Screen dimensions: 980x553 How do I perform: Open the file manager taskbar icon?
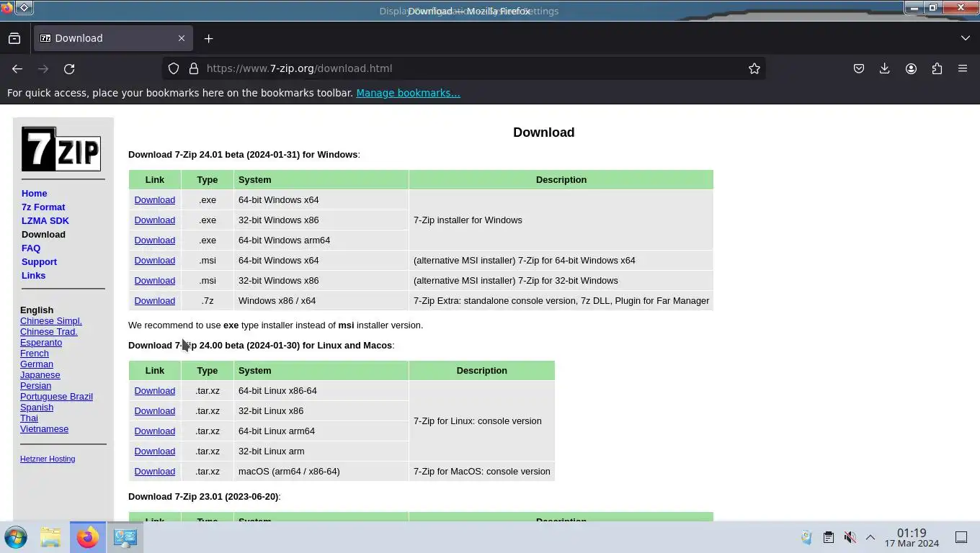coord(50,537)
